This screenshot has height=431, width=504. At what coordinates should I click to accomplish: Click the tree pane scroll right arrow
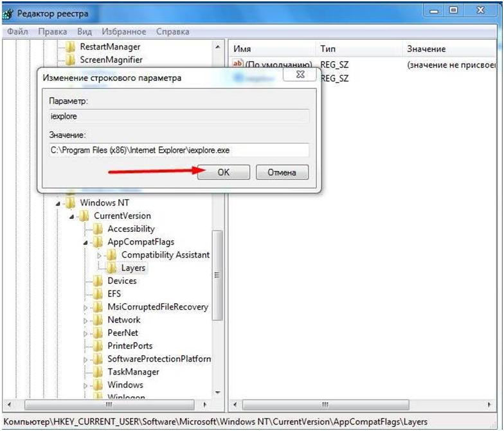coord(204,405)
